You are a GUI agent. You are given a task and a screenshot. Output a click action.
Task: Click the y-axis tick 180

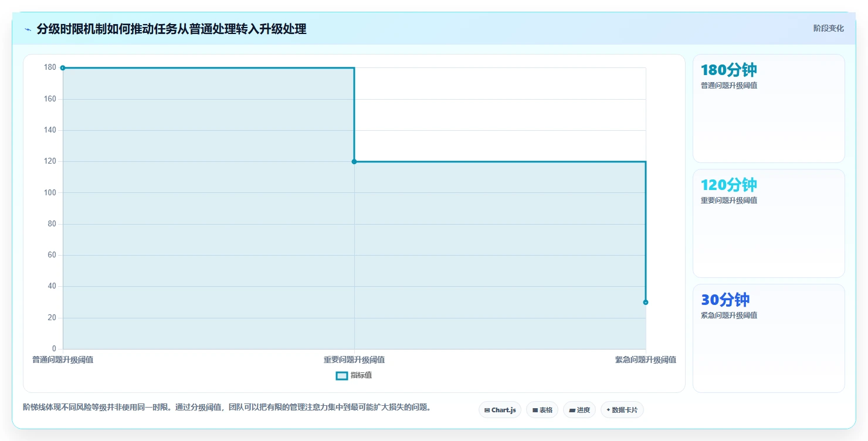click(50, 68)
